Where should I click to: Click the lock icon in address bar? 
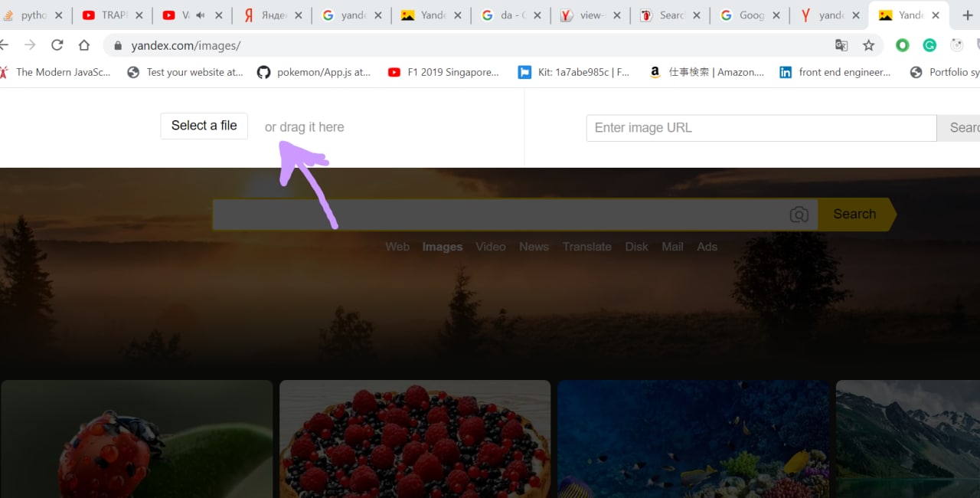pos(117,46)
